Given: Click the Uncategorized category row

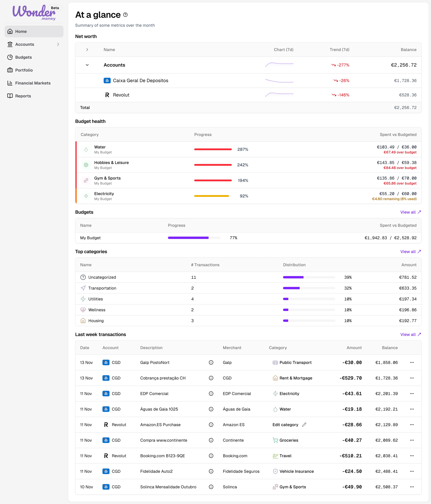Looking at the screenshot, I should [x=102, y=277].
